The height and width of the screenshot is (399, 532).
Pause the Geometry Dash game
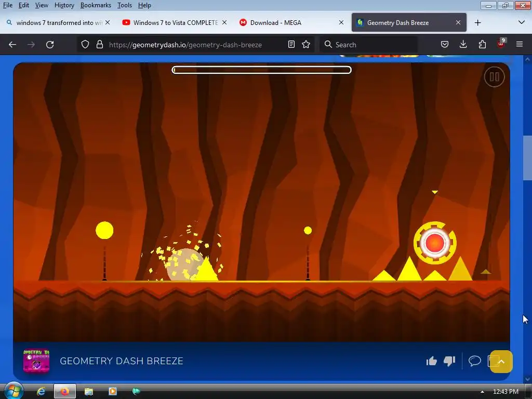coord(495,77)
